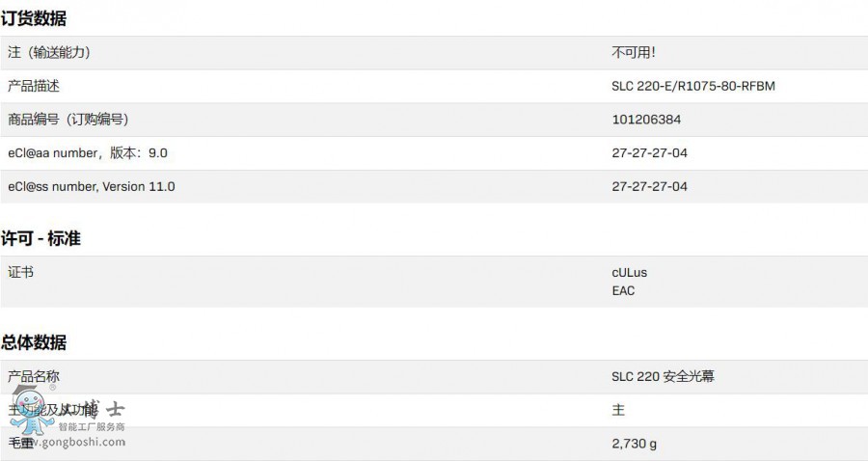Click the 27-27-27-04 value for Version 11.0
The height and width of the screenshot is (461, 868).
tap(649, 186)
